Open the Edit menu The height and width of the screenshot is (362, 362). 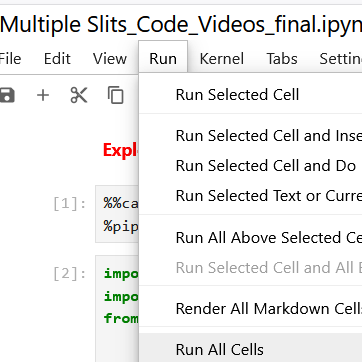coord(57,59)
